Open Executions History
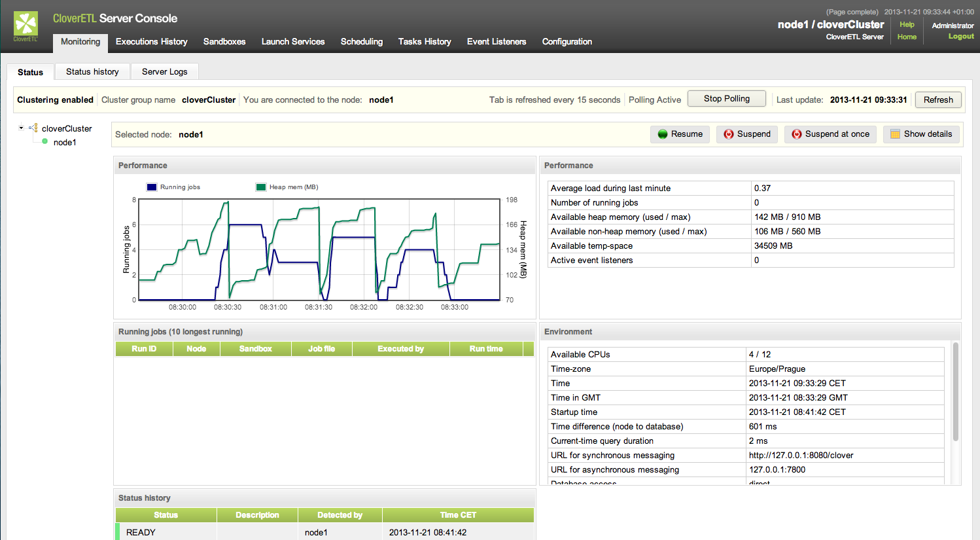Viewport: 980px width, 540px height. click(x=152, y=41)
